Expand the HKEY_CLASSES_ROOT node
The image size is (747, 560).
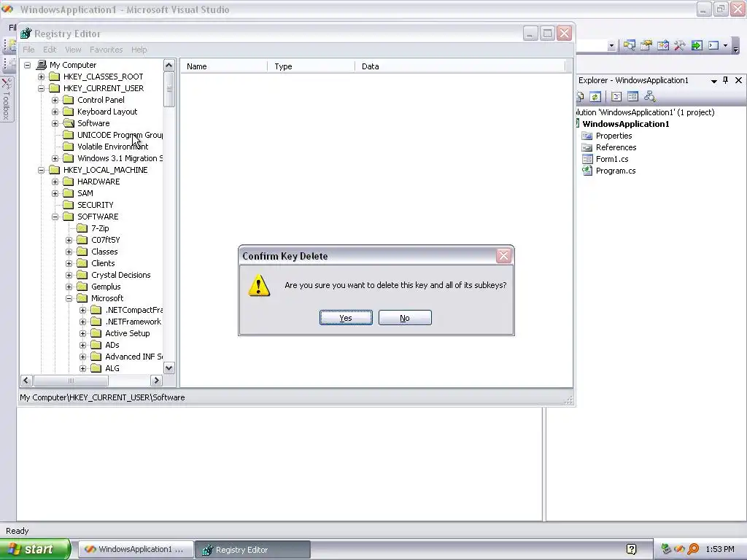(x=42, y=77)
